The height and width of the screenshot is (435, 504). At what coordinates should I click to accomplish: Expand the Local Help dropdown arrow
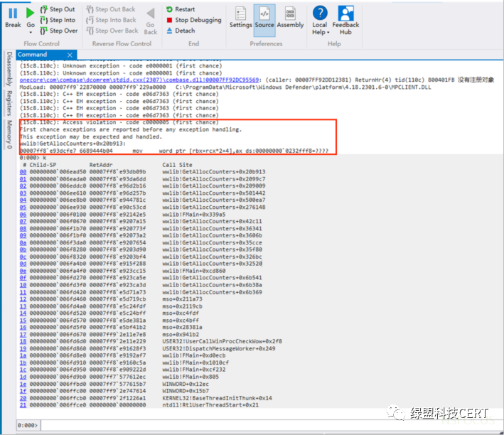(x=328, y=33)
